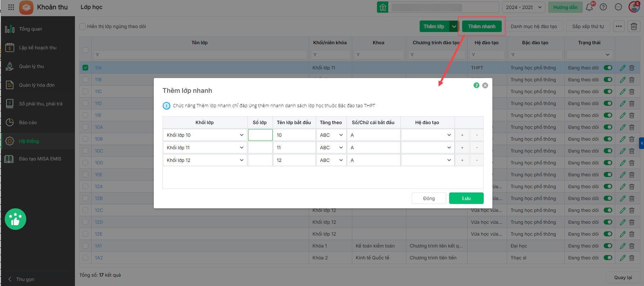Enable Hiển thị lớp ngừng theo dõi checkbox
The image size is (644, 286).
pyautogui.click(x=83, y=26)
